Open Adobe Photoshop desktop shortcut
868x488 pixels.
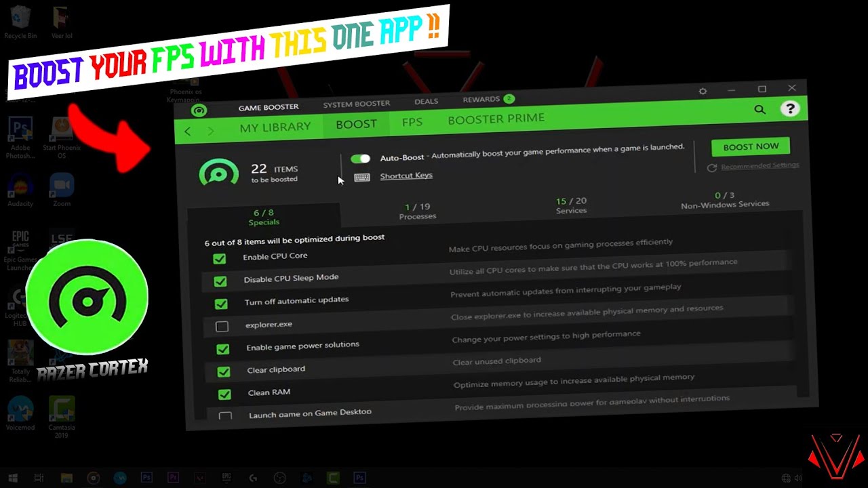[x=20, y=138]
